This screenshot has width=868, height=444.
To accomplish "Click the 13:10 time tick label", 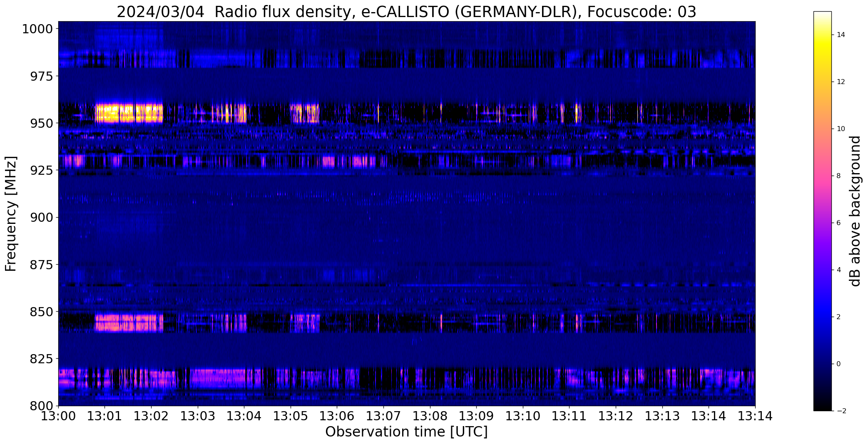I will pyautogui.click(x=523, y=416).
